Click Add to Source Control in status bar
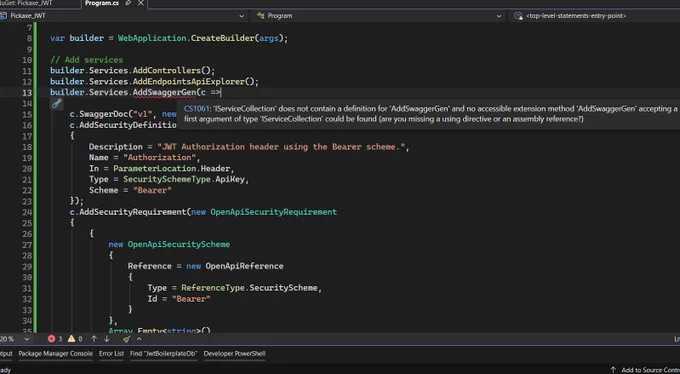Image resolution: width=680 pixels, height=374 pixels. pyautogui.click(x=646, y=370)
